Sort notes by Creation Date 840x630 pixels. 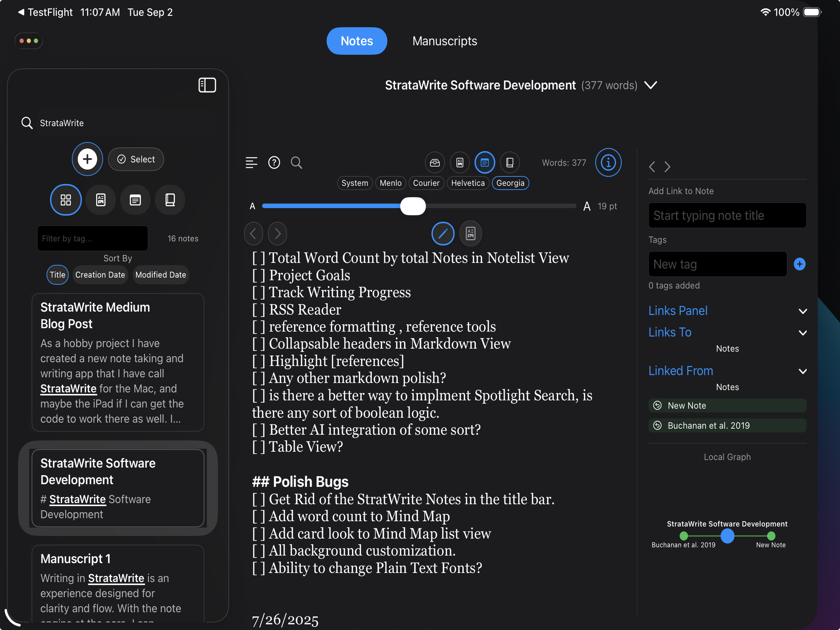(x=100, y=275)
